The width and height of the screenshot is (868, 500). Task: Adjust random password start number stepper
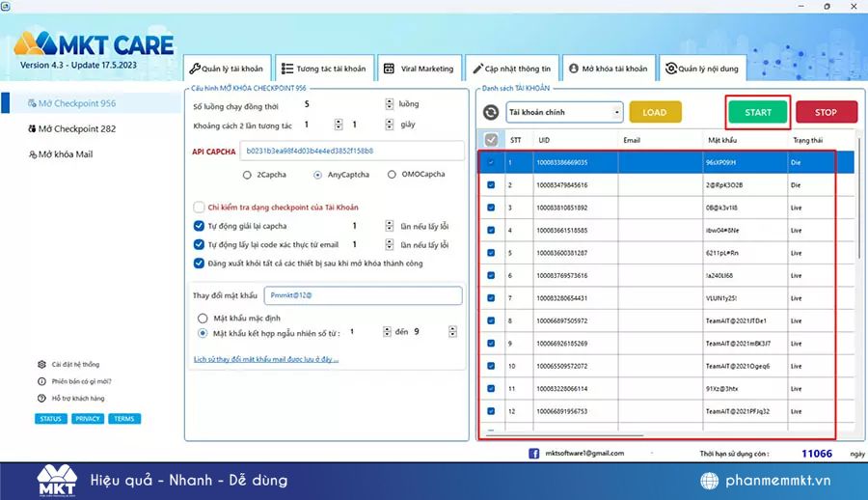(387, 332)
